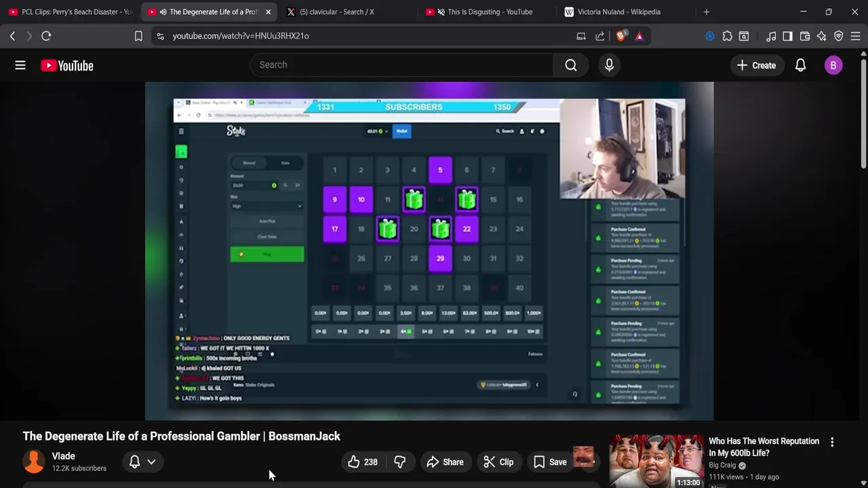
Task: Start voice search with the microphone icon
Action: (x=609, y=65)
